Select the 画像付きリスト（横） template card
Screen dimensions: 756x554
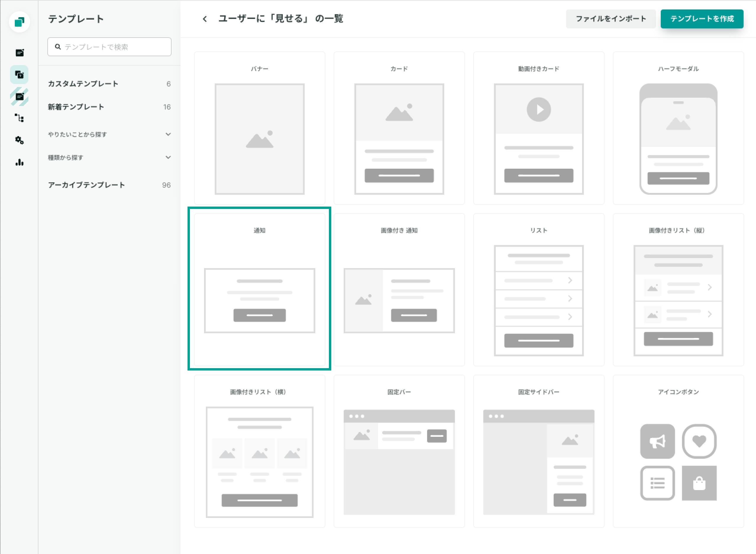coord(259,451)
